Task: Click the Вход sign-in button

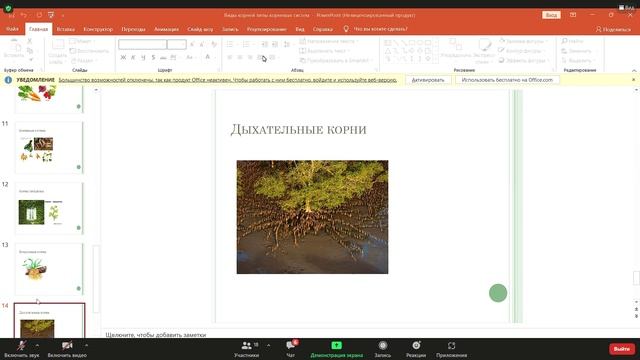Action: (x=551, y=15)
